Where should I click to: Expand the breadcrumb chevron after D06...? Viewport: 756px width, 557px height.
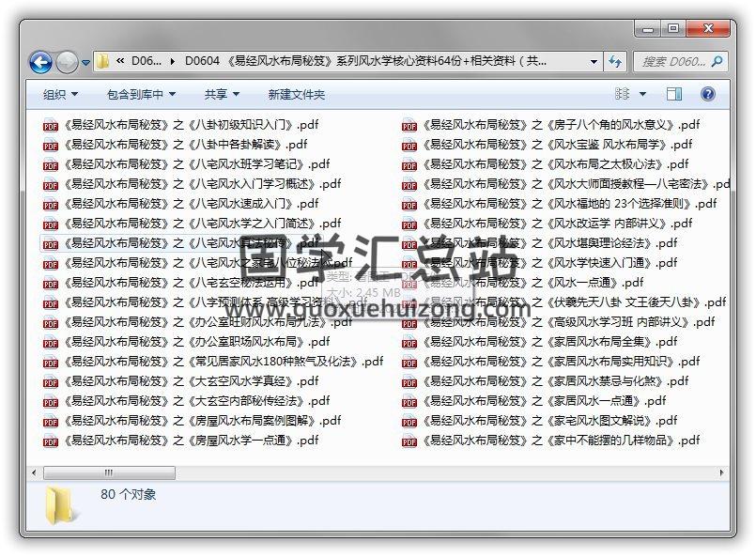click(x=172, y=62)
